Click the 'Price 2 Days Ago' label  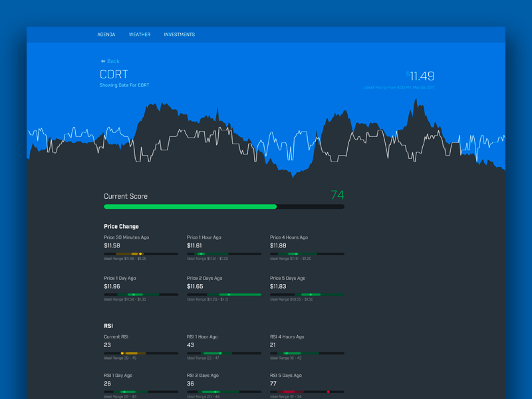tap(205, 278)
